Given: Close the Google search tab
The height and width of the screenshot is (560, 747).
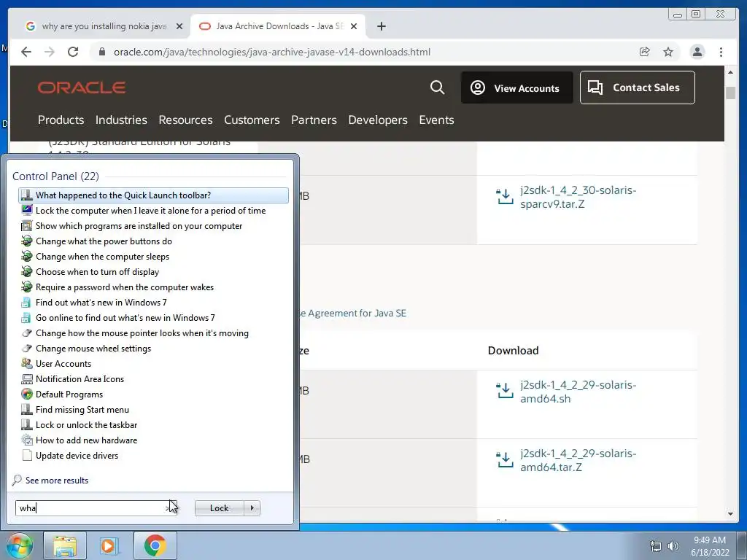Looking at the screenshot, I should (x=179, y=26).
